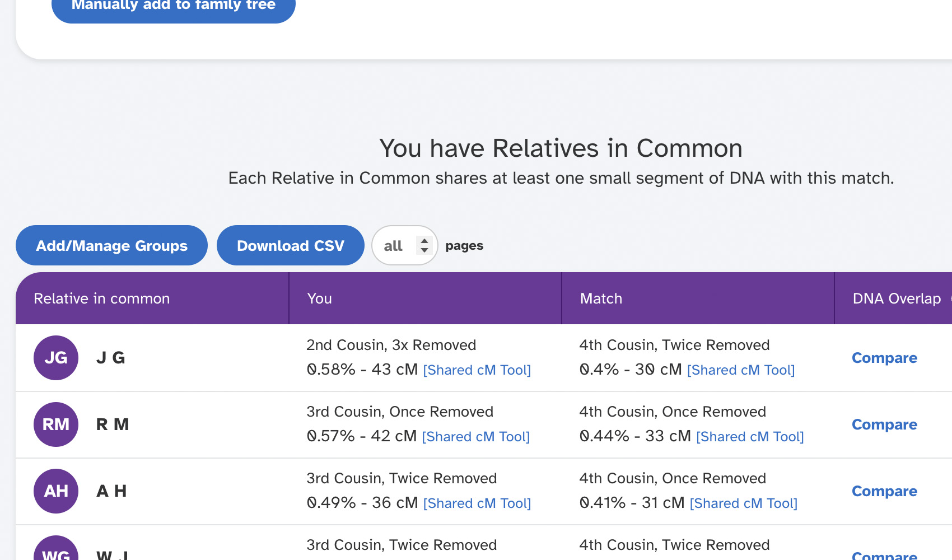Click the WG avatar circle
Viewport: 952px width, 560px height.
click(56, 549)
